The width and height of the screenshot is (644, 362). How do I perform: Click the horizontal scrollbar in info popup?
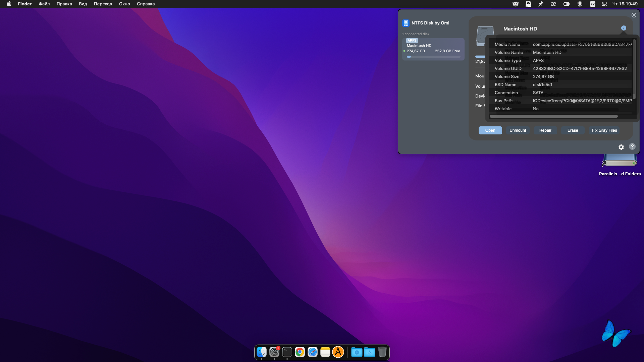tap(553, 116)
